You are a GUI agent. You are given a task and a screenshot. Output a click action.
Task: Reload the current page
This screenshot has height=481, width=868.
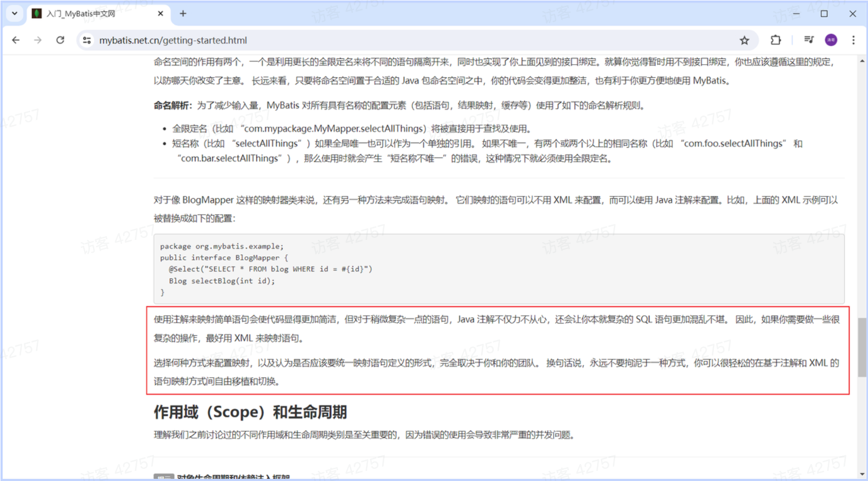[x=60, y=40]
